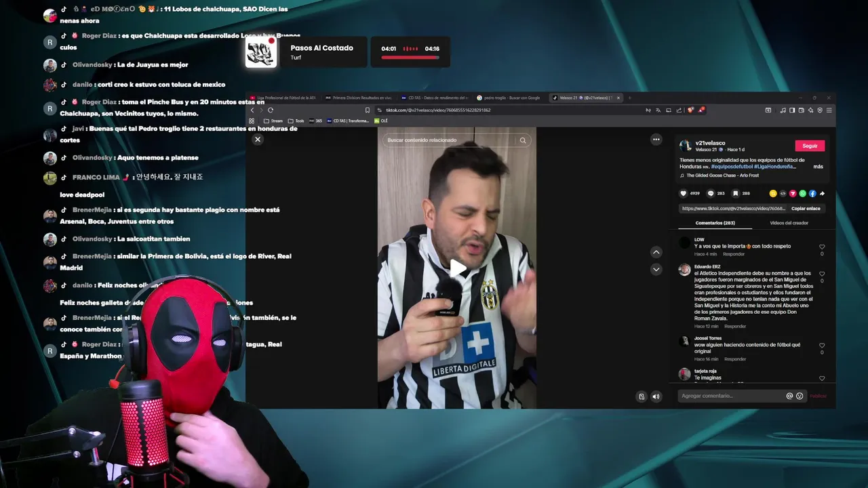868x488 pixels.
Task: Play the paused TikTok video
Action: pos(458,268)
